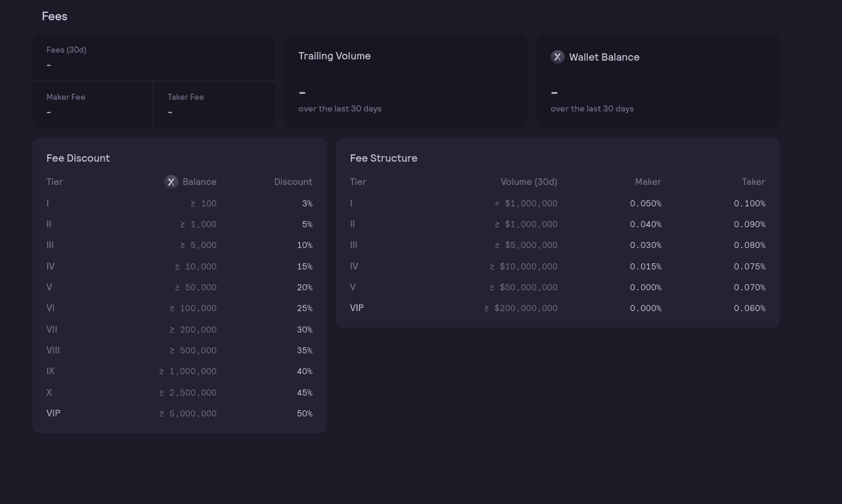
Task: Click the Maker column header
Action: (x=648, y=181)
